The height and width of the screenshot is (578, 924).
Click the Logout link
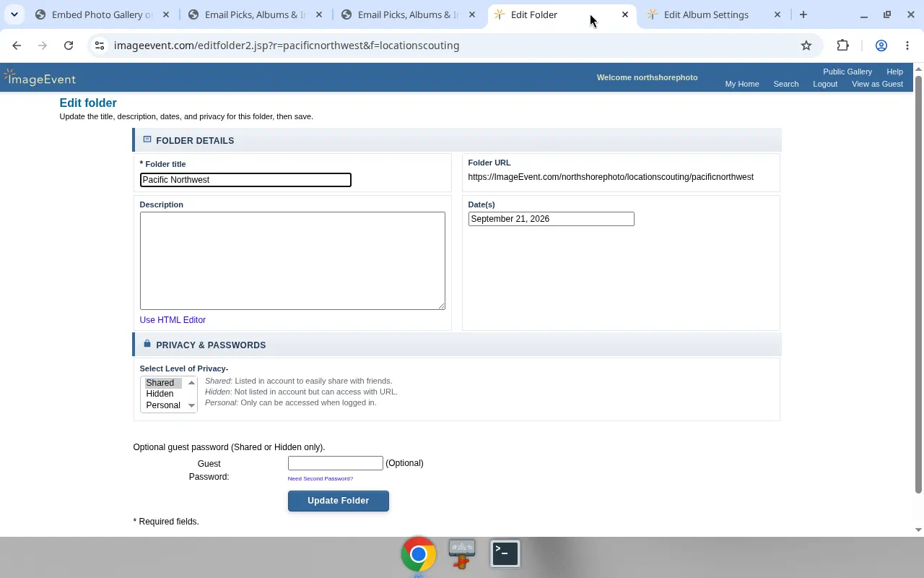[825, 84]
